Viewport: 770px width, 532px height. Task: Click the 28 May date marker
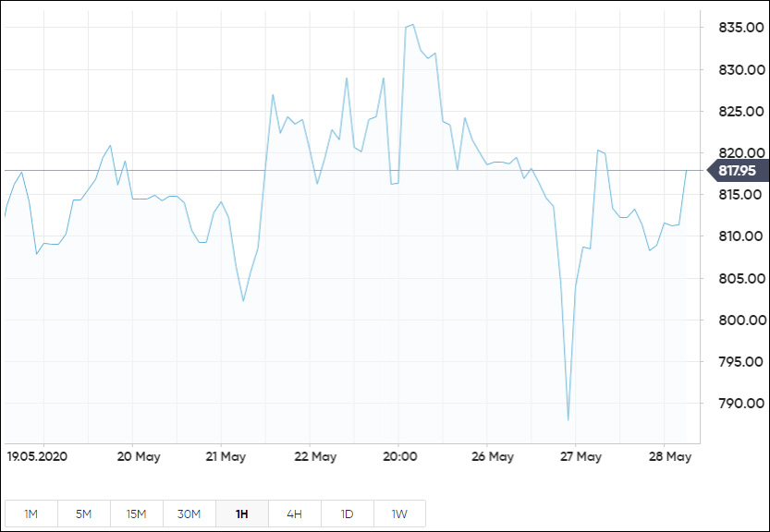tap(671, 456)
